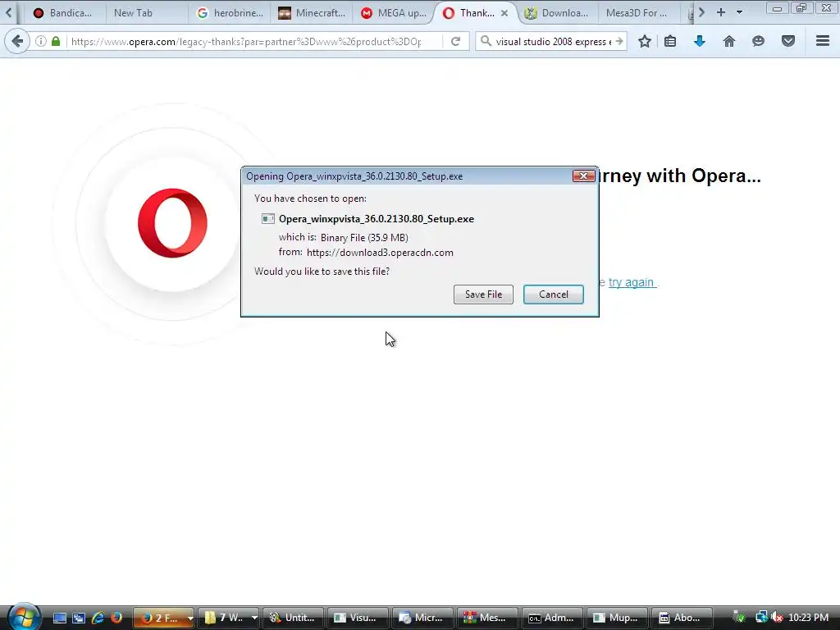Switch to the Minecraft... tab

(x=312, y=13)
